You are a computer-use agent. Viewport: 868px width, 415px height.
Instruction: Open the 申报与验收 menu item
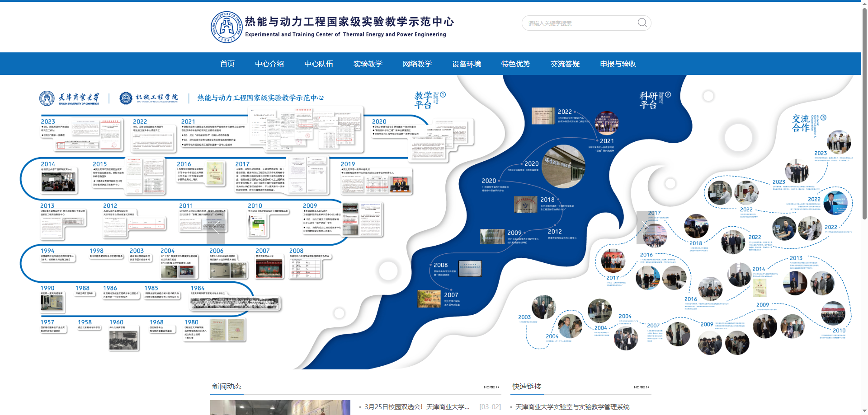[x=618, y=64]
